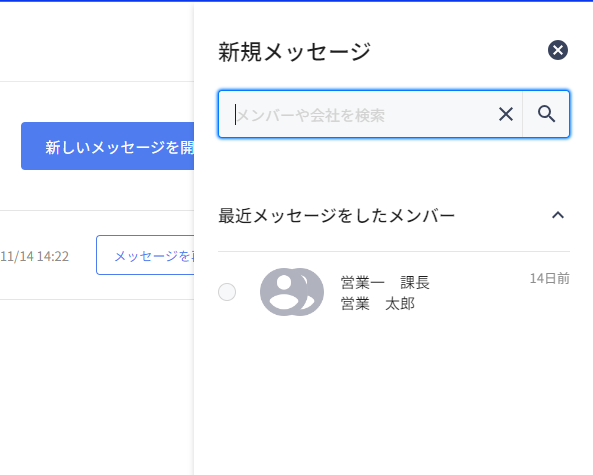Image resolution: width=593 pixels, height=475 pixels.
Task: Click the outlined メッセージを button
Action: click(145, 255)
